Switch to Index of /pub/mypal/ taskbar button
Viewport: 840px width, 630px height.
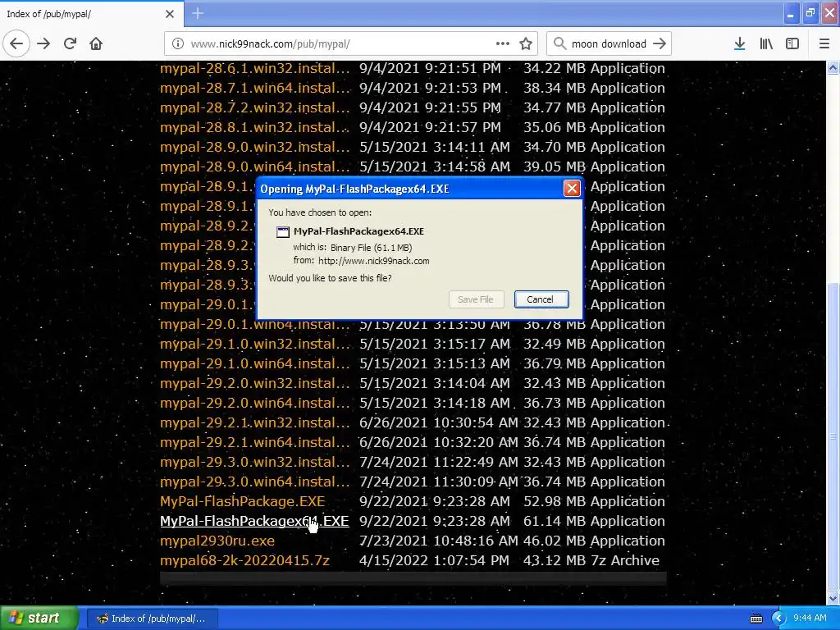pos(153,619)
